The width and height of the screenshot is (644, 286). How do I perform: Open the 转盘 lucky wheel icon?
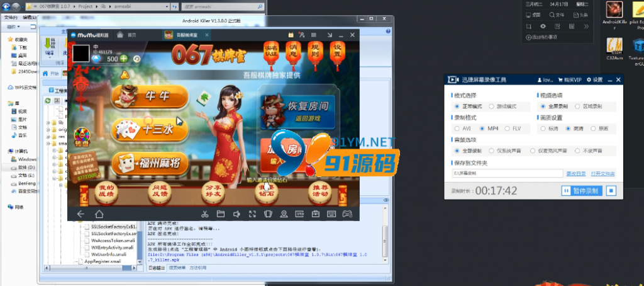pos(82,136)
